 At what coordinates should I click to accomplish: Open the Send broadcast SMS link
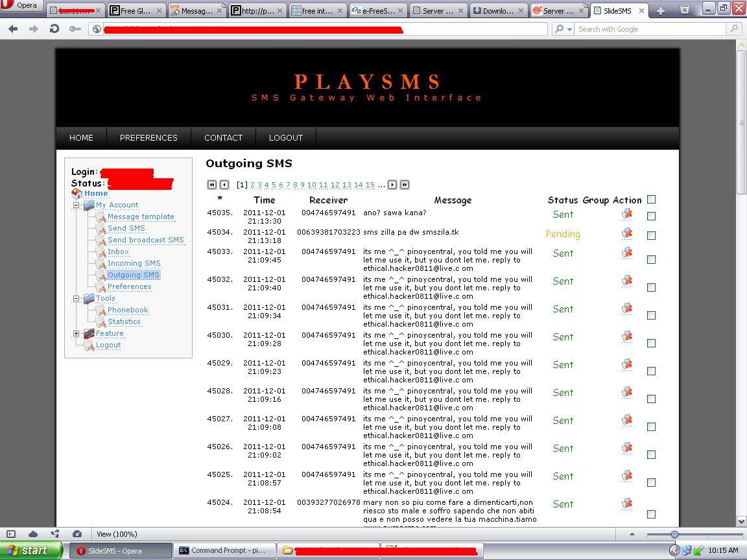(145, 240)
